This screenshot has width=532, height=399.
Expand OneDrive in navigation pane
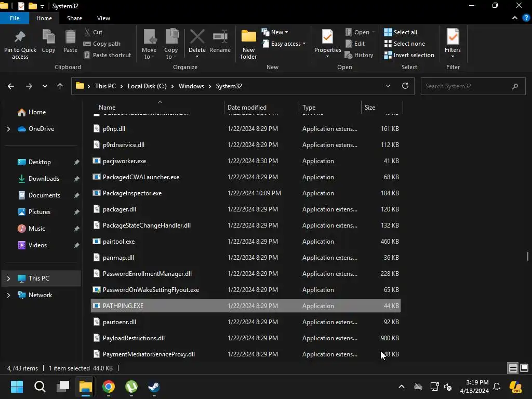[8, 129]
